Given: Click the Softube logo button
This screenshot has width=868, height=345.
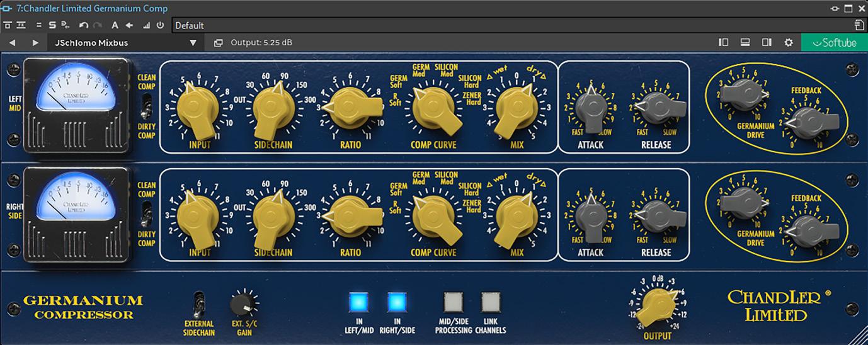Looking at the screenshot, I should 835,43.
